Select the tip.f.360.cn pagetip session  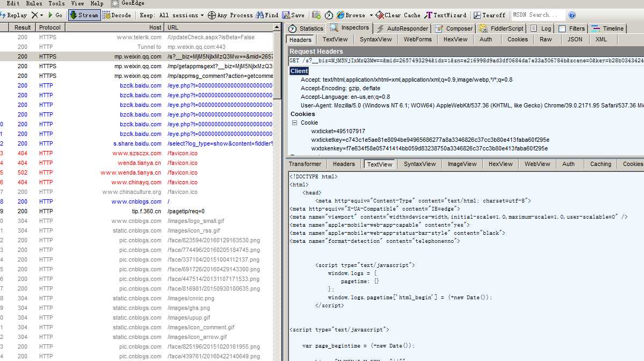tap(136, 211)
